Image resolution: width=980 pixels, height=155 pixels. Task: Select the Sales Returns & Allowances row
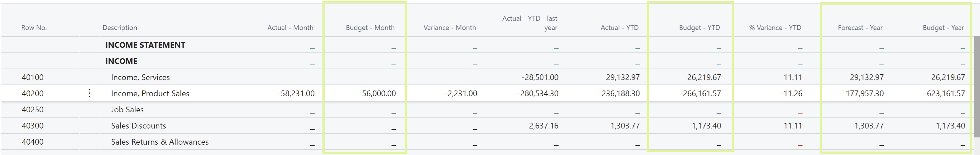[x=160, y=142]
